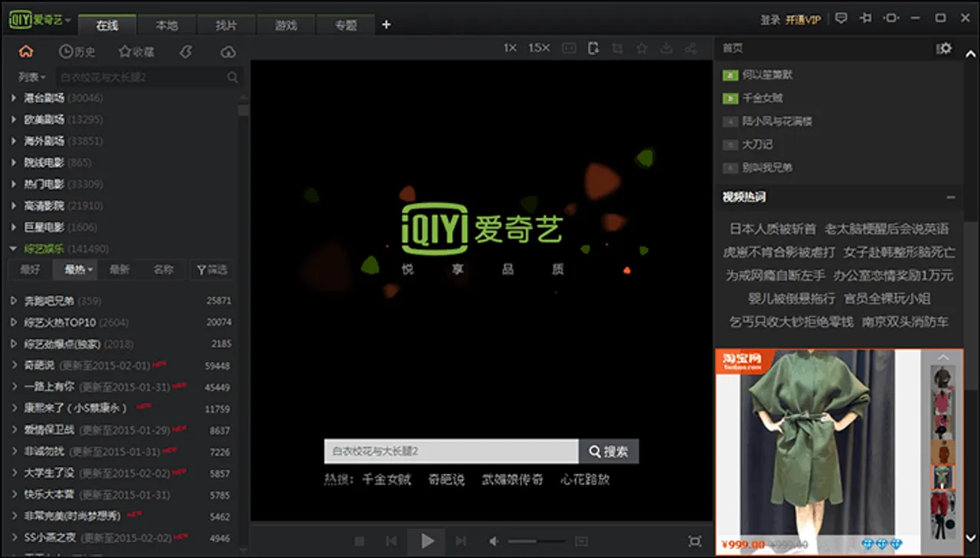Image resolution: width=980 pixels, height=558 pixels.
Task: Switch to the 在线 tab
Action: [107, 24]
